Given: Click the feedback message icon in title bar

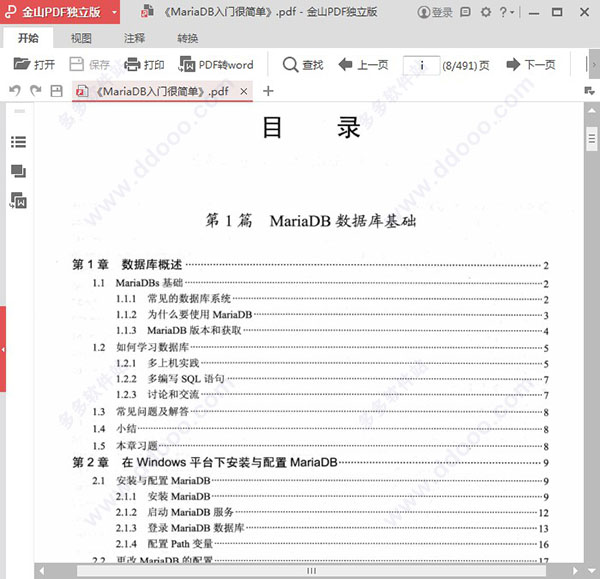Looking at the screenshot, I should (465, 12).
